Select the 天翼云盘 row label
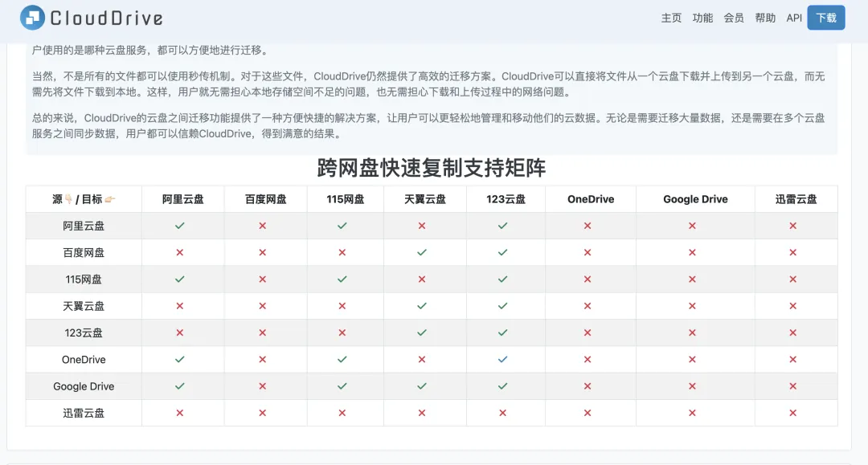This screenshot has width=868, height=465. tap(84, 306)
